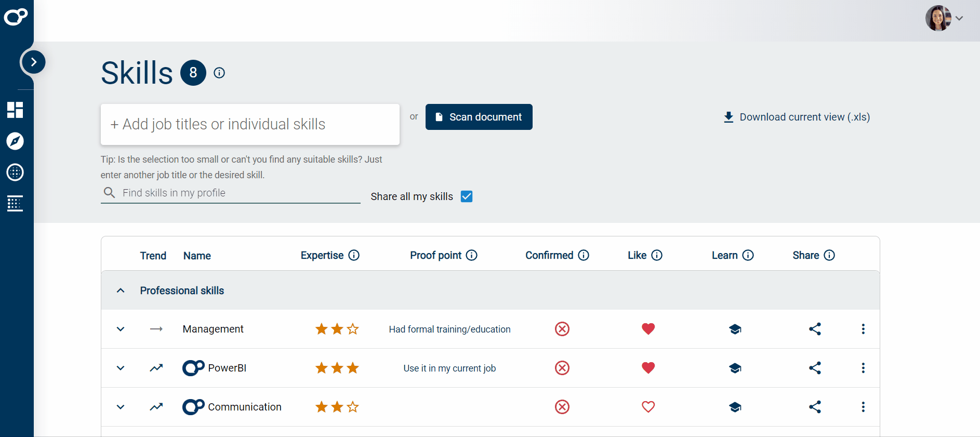Image resolution: width=980 pixels, height=437 pixels.
Task: Like the Communication skill heart
Action: coord(648,407)
